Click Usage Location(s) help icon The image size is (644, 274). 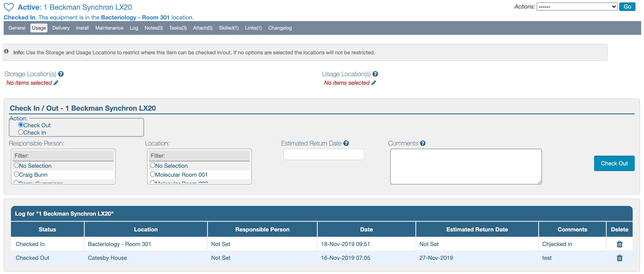[375, 74]
